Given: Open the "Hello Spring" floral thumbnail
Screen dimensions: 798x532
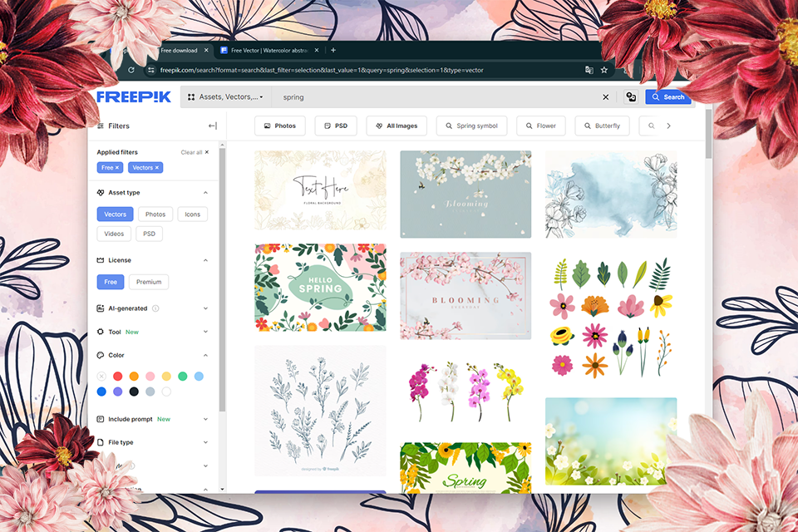Looking at the screenshot, I should pos(320,288).
